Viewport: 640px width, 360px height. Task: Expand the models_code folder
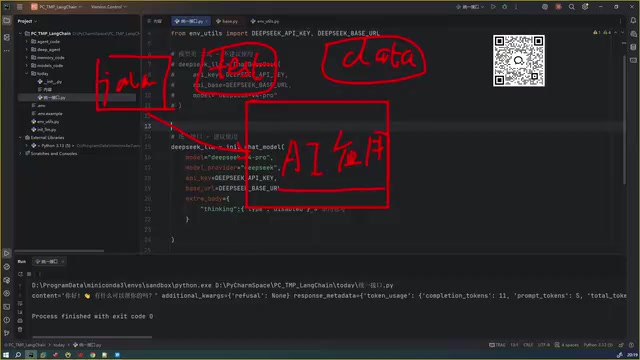pyautogui.click(x=27, y=65)
